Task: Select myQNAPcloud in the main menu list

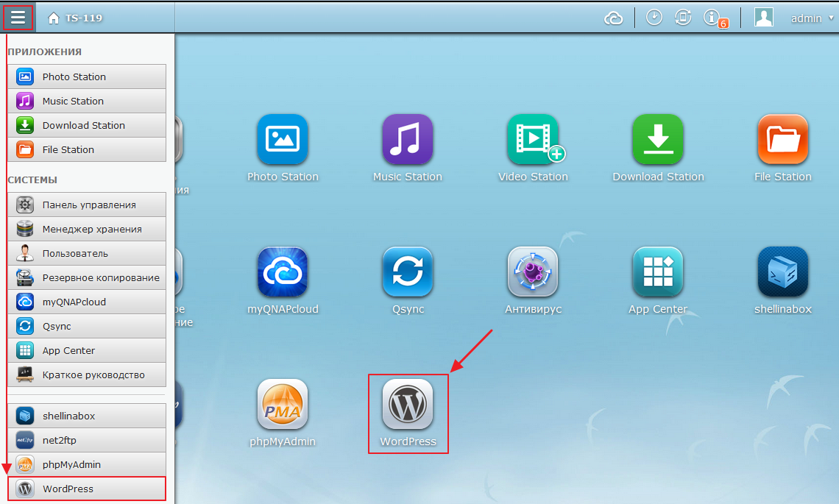Action: click(87, 302)
